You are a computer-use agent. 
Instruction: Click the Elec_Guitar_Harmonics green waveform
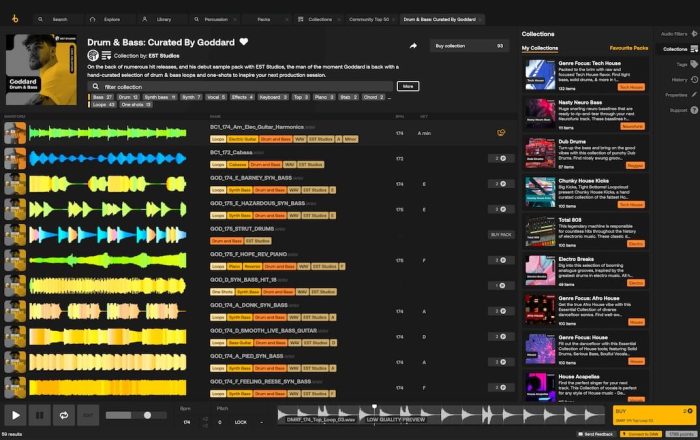[x=108, y=133]
